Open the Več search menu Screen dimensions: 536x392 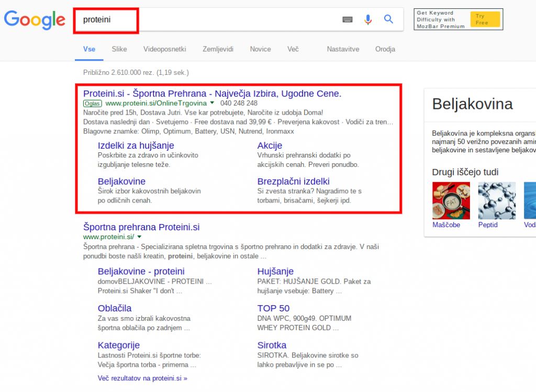293,49
